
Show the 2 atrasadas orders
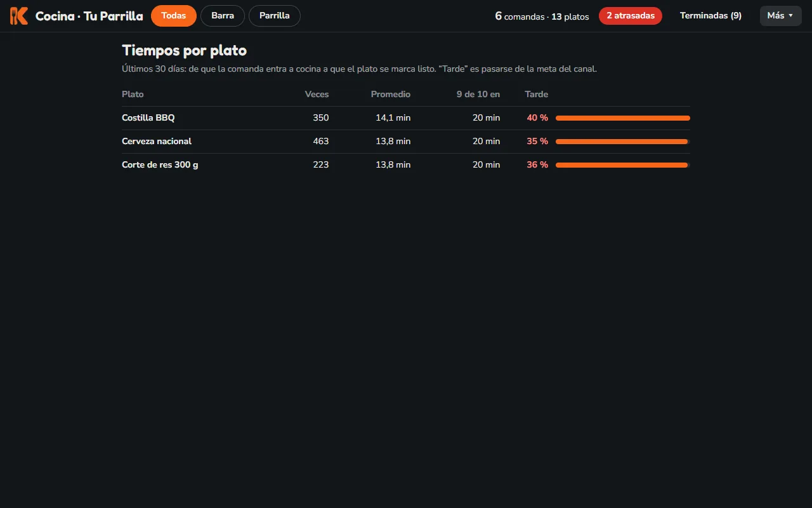click(631, 16)
